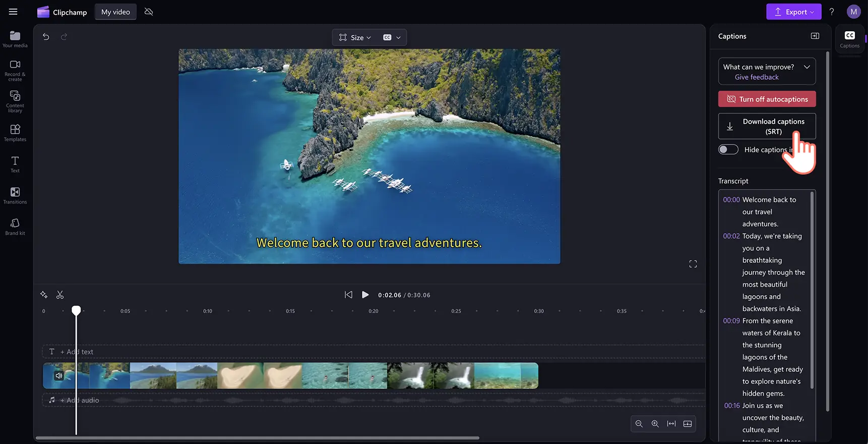Jump to 00:02 transcript timestamp
This screenshot has height=444, width=868.
coord(731,236)
